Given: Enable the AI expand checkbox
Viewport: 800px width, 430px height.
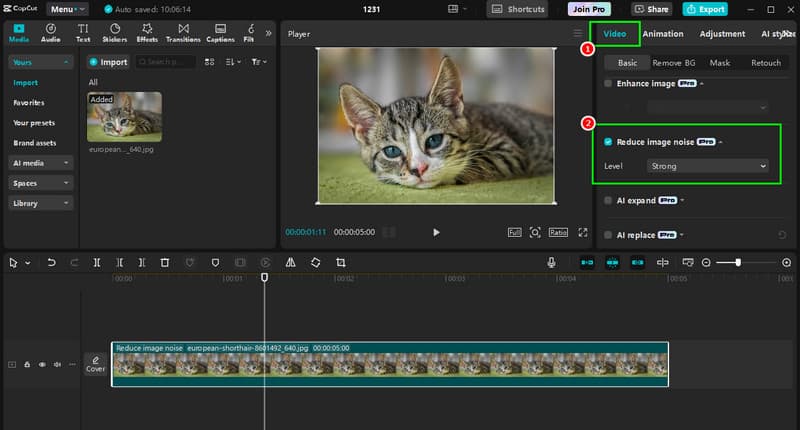Looking at the screenshot, I should point(608,200).
